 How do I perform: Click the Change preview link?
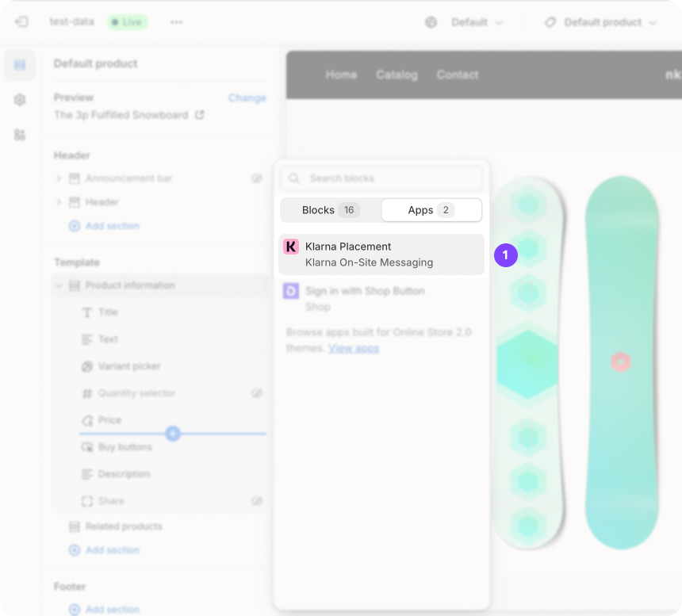[x=247, y=98]
